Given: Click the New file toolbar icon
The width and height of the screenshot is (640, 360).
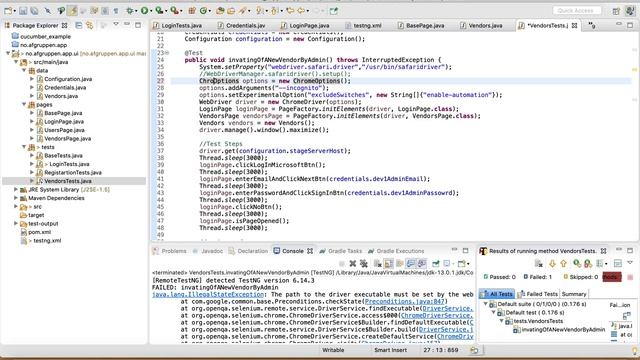Looking at the screenshot, I should tap(8, 11).
